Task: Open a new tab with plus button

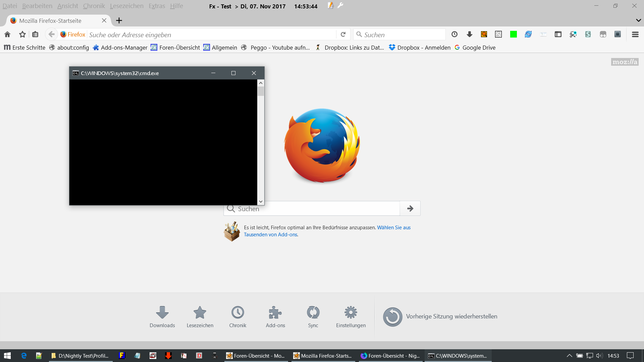Action: [x=119, y=20]
